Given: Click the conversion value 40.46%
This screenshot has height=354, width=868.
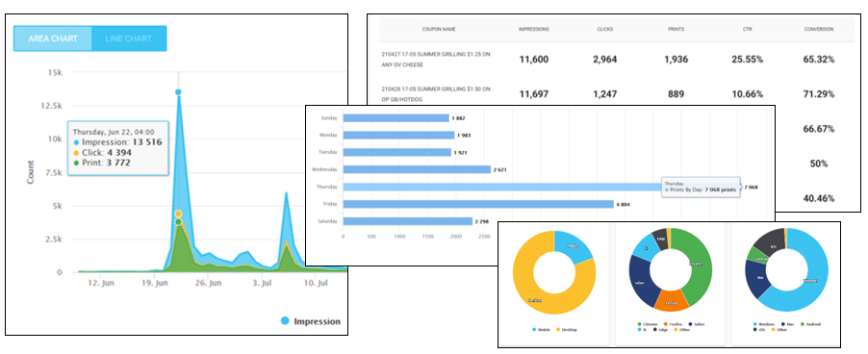Looking at the screenshot, I should click(819, 198).
